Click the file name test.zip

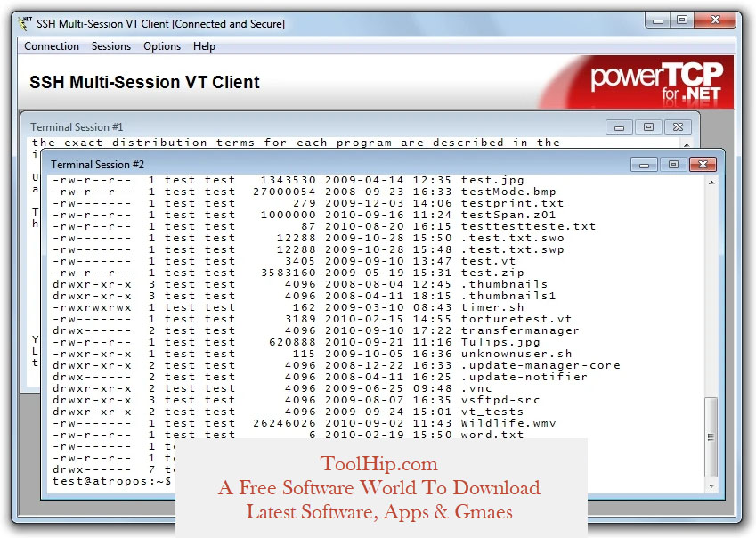point(492,273)
